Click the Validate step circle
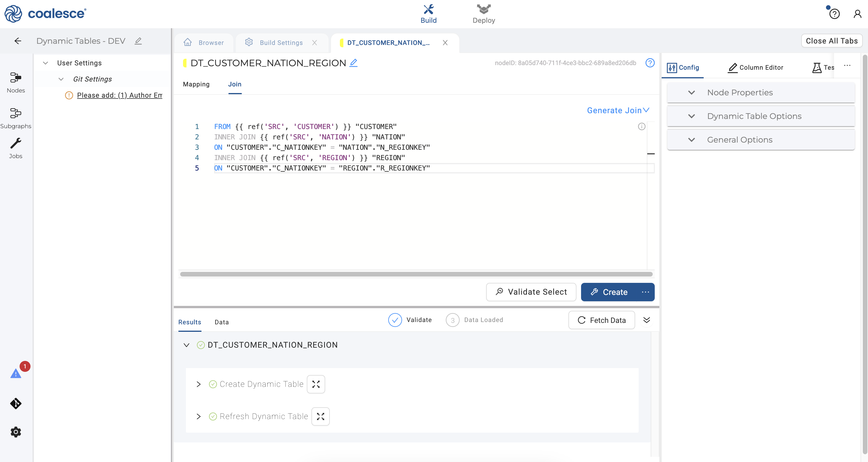 [x=395, y=320]
